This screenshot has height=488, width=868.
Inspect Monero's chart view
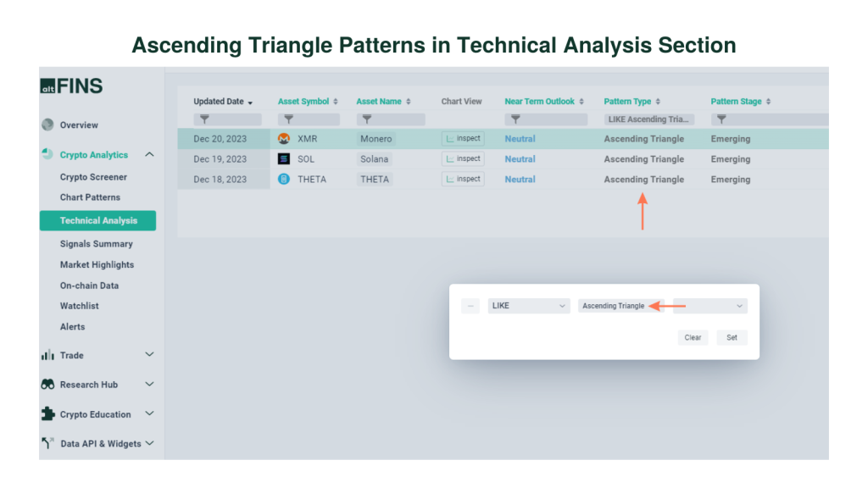tap(462, 138)
